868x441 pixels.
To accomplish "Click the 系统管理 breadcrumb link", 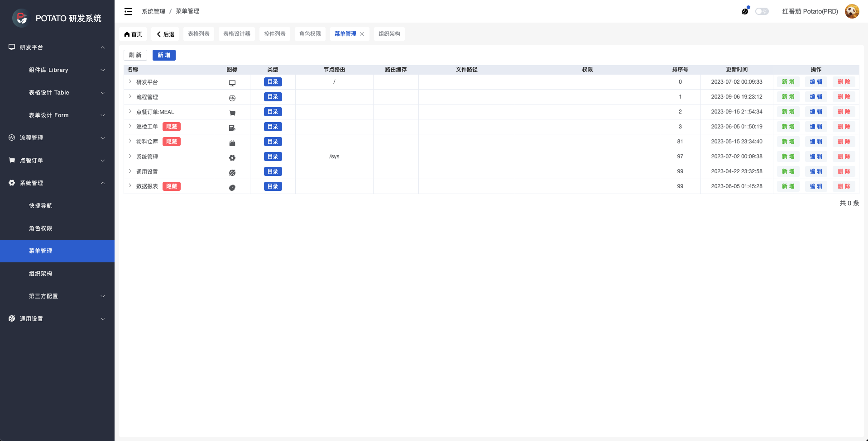I will [153, 11].
